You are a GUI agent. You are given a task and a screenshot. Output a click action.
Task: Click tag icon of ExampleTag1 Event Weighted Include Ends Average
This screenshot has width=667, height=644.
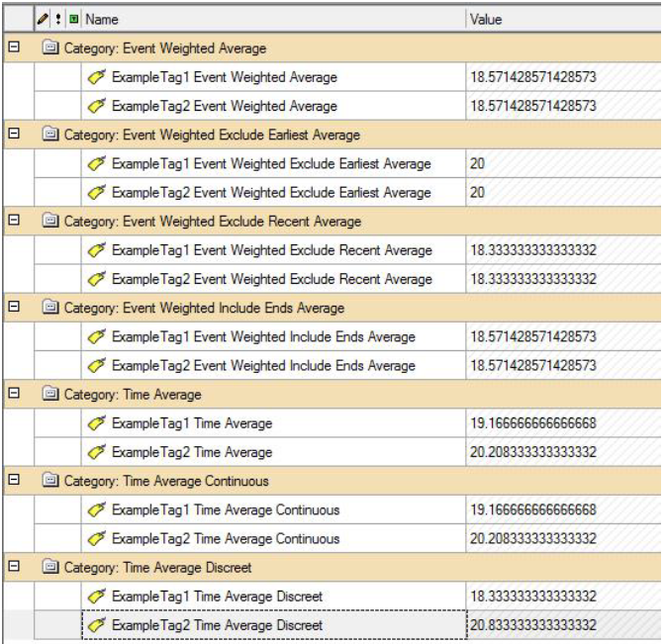click(x=97, y=336)
